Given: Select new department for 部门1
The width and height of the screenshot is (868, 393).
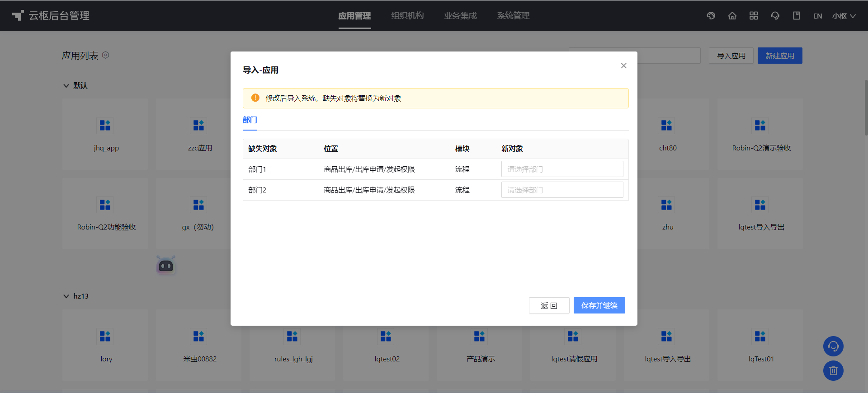Looking at the screenshot, I should coord(562,169).
